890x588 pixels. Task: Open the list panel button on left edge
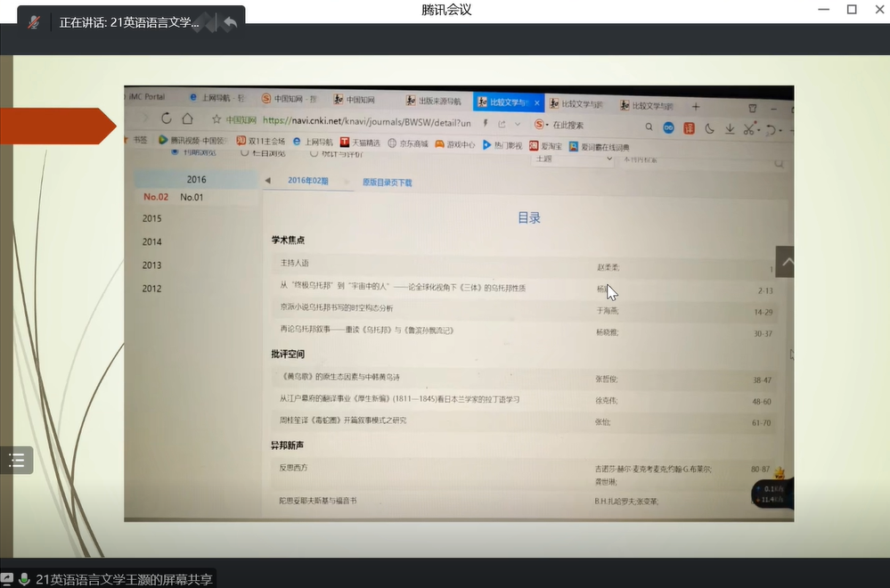pos(16,460)
